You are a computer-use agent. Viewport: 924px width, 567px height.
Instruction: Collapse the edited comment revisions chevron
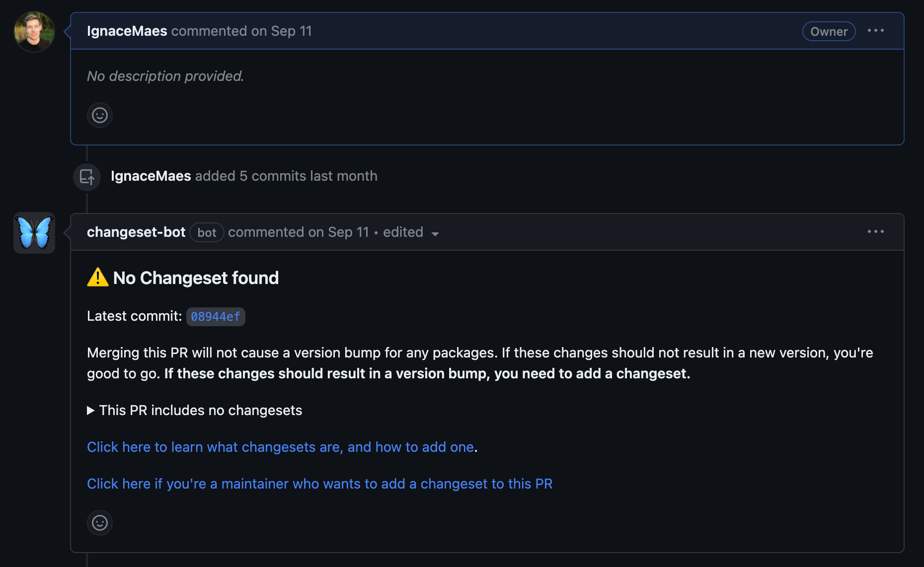point(436,234)
